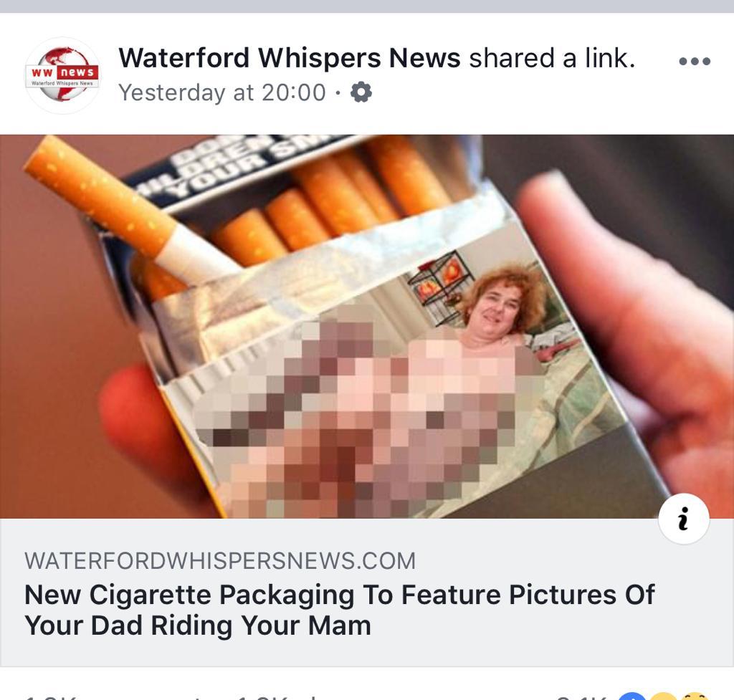The height and width of the screenshot is (700, 734).
Task: Click the middle yellow reaction icon
Action: (x=664, y=695)
